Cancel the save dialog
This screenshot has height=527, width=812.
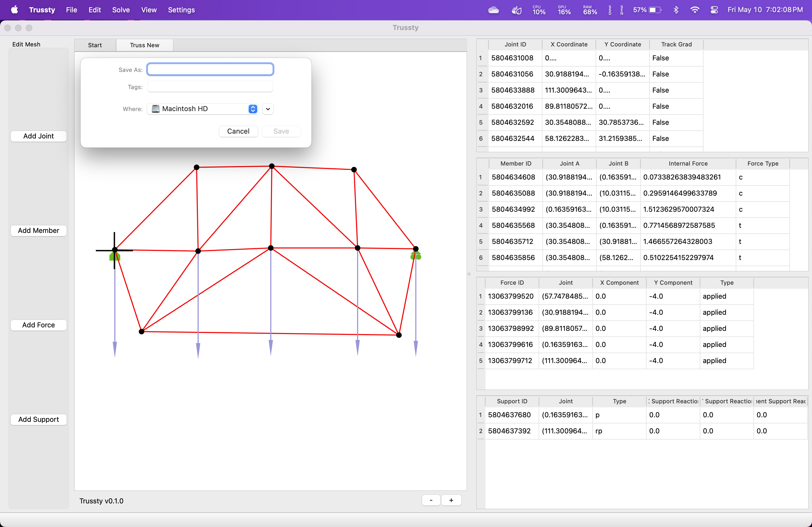point(238,131)
